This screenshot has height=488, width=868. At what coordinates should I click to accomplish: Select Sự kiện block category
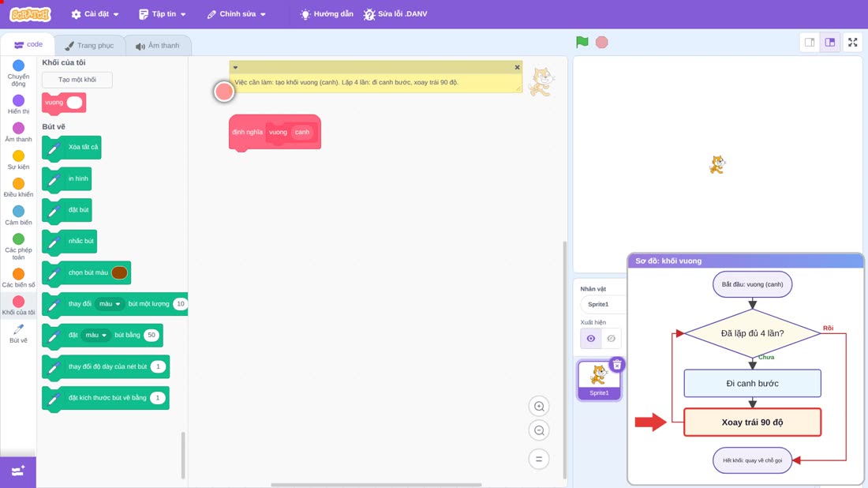pos(18,160)
